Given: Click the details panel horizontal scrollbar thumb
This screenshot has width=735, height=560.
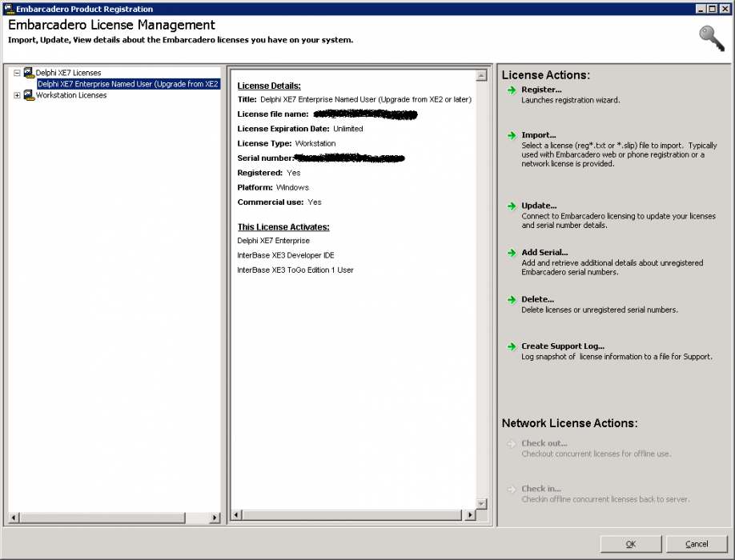Looking at the screenshot, I should click(351, 515).
